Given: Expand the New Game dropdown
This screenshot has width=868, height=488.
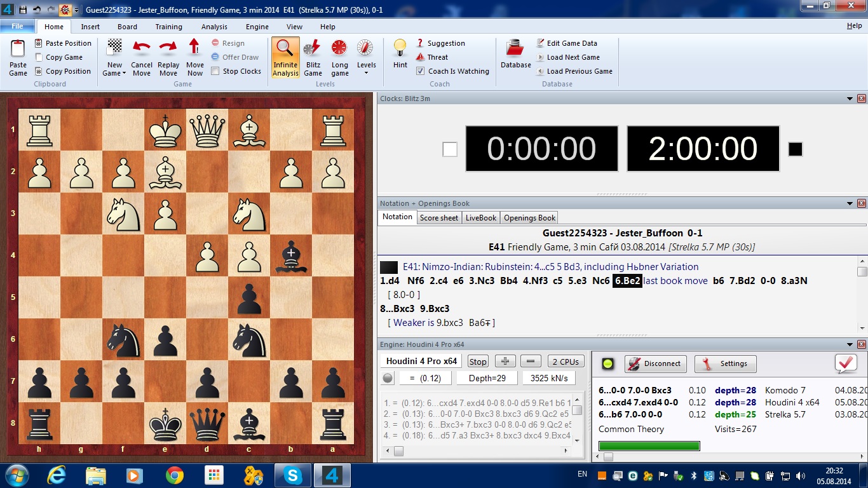Looking at the screenshot, I should point(115,74).
